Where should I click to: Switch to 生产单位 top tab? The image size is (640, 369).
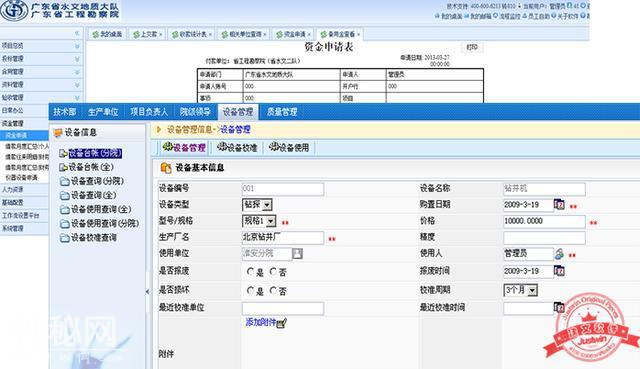tap(103, 111)
